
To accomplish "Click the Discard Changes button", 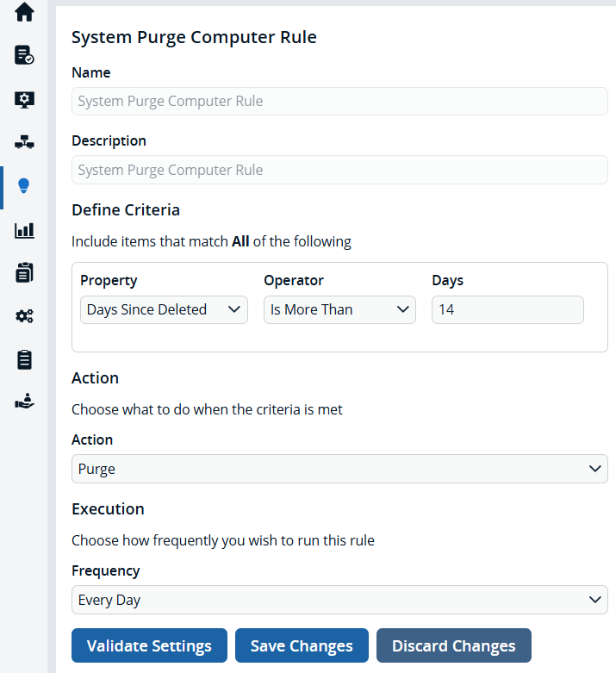I will [454, 645].
